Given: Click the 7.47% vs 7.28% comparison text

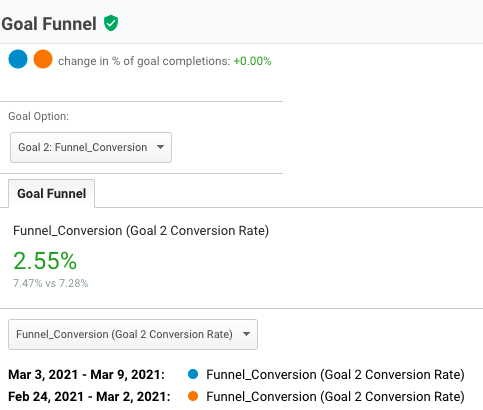Looking at the screenshot, I should (51, 283).
